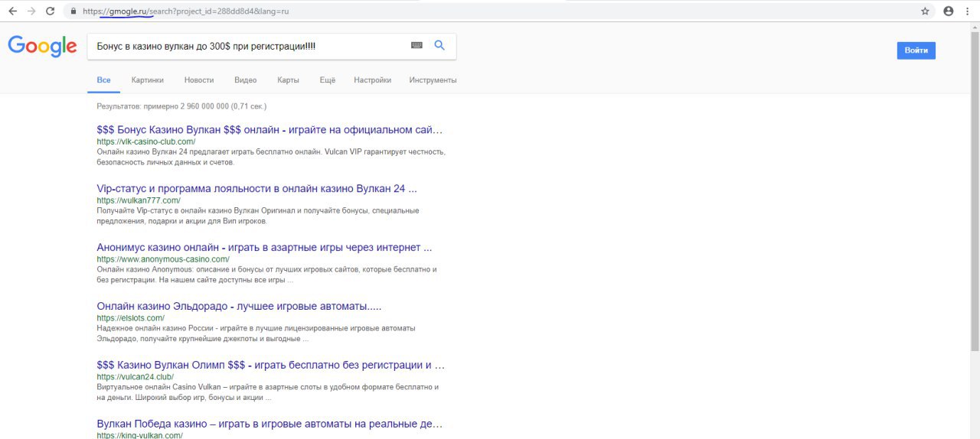Image resolution: width=980 pixels, height=439 pixels.
Task: Open result '$$$ Казино Вулкан Олимп $$$'
Action: pos(270,365)
